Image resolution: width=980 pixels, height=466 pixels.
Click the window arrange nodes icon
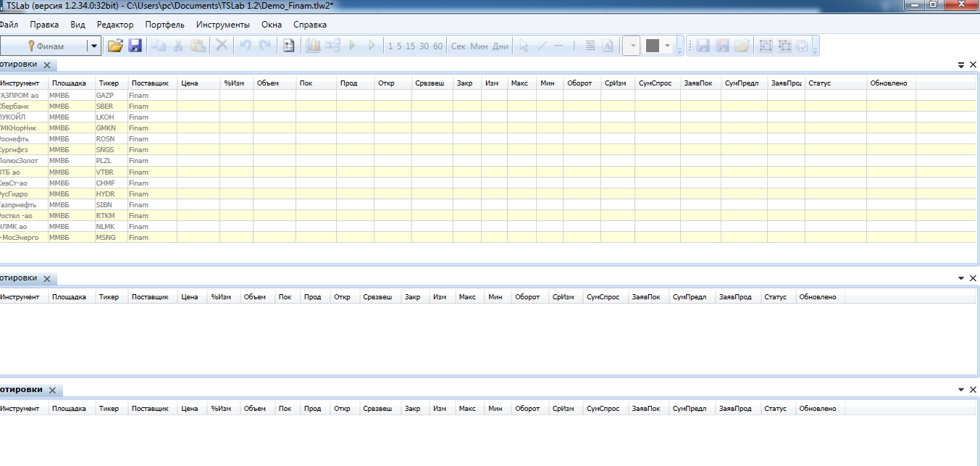coord(784,46)
